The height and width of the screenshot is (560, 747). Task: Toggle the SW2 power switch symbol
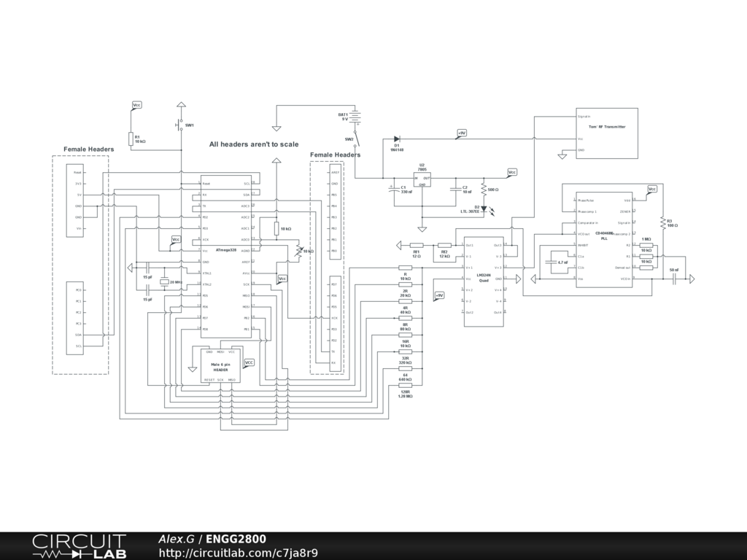[355, 139]
